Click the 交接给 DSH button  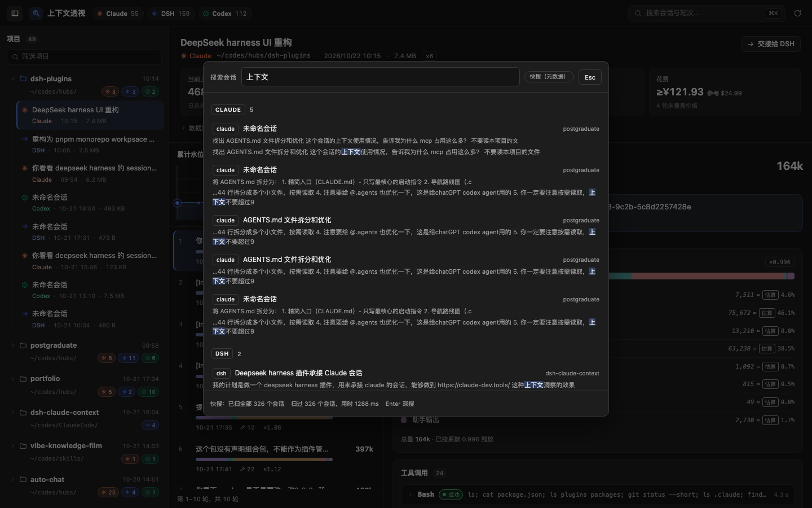pyautogui.click(x=770, y=43)
